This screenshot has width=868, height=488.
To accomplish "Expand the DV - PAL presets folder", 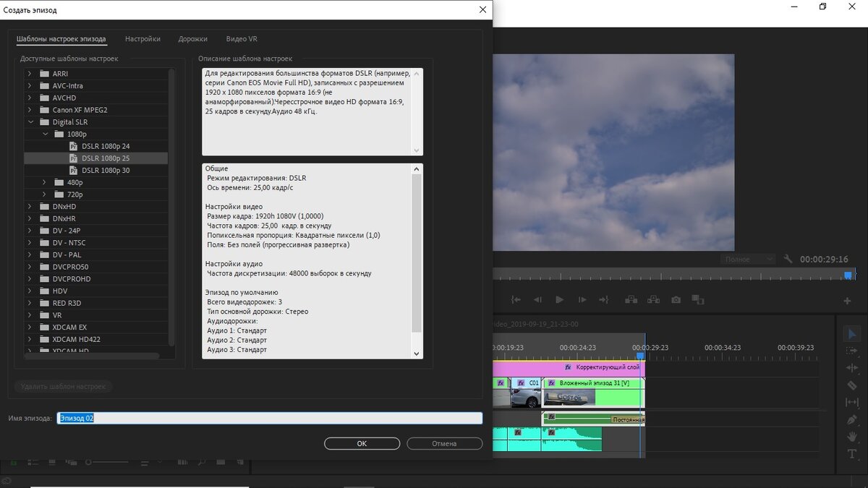I will pos(30,254).
